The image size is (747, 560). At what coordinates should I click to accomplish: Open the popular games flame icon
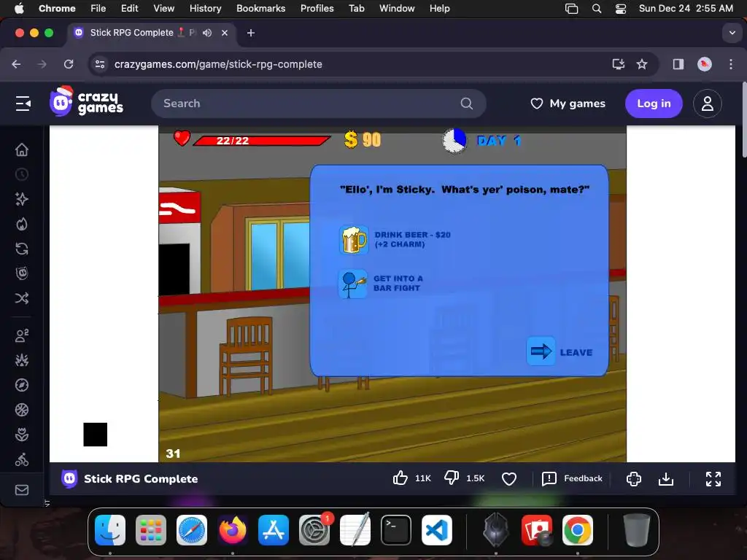click(x=22, y=224)
